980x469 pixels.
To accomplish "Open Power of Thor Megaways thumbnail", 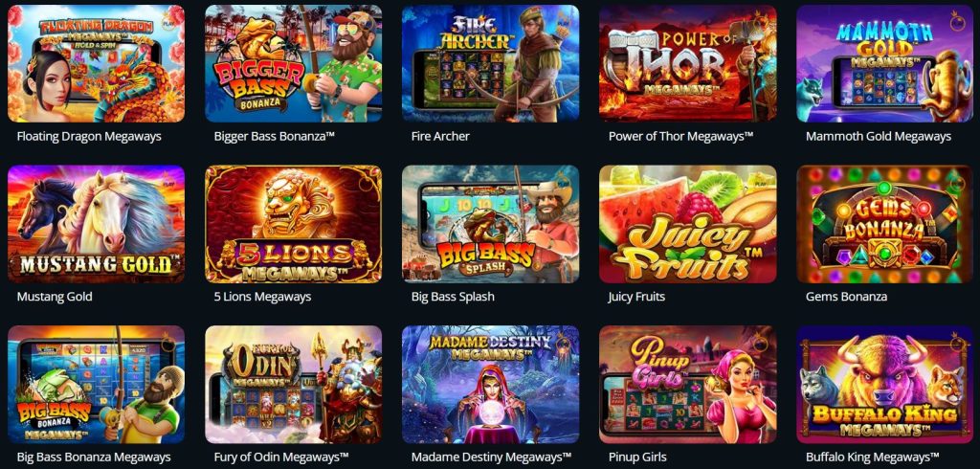I will coord(687,63).
